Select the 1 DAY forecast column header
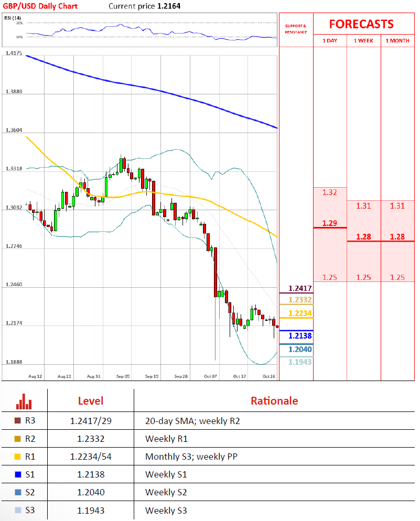This screenshot has width=420, height=521. [x=330, y=40]
